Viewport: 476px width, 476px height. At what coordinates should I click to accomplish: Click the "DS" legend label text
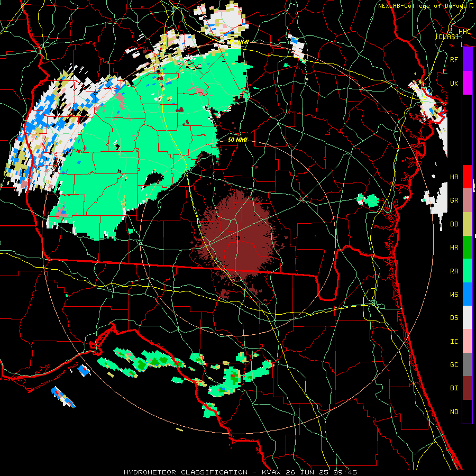(x=454, y=318)
